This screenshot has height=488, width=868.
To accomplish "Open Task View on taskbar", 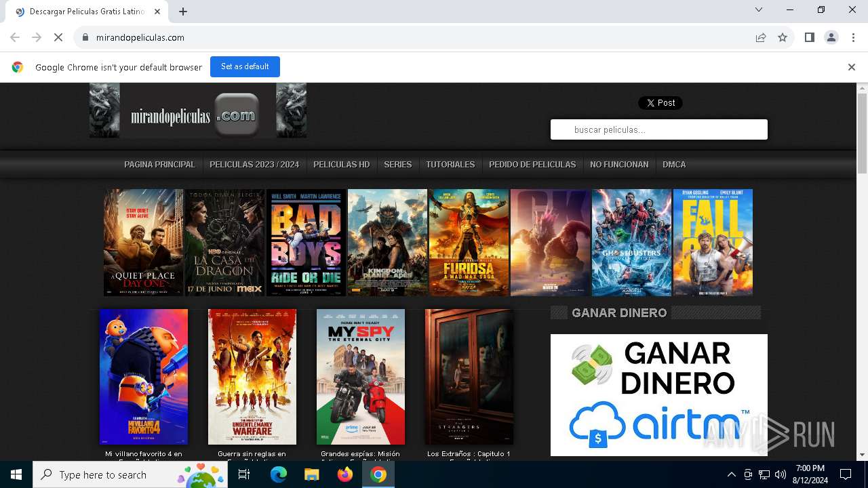I will pos(244,474).
